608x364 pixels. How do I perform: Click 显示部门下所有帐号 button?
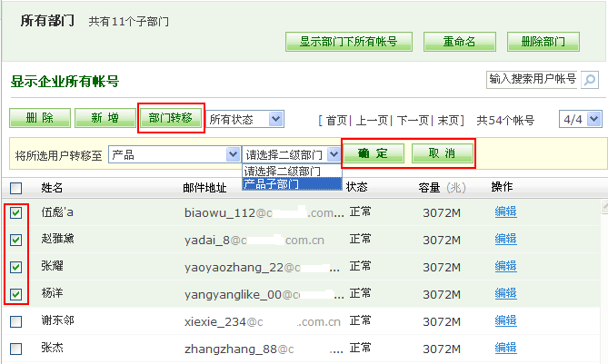349,42
